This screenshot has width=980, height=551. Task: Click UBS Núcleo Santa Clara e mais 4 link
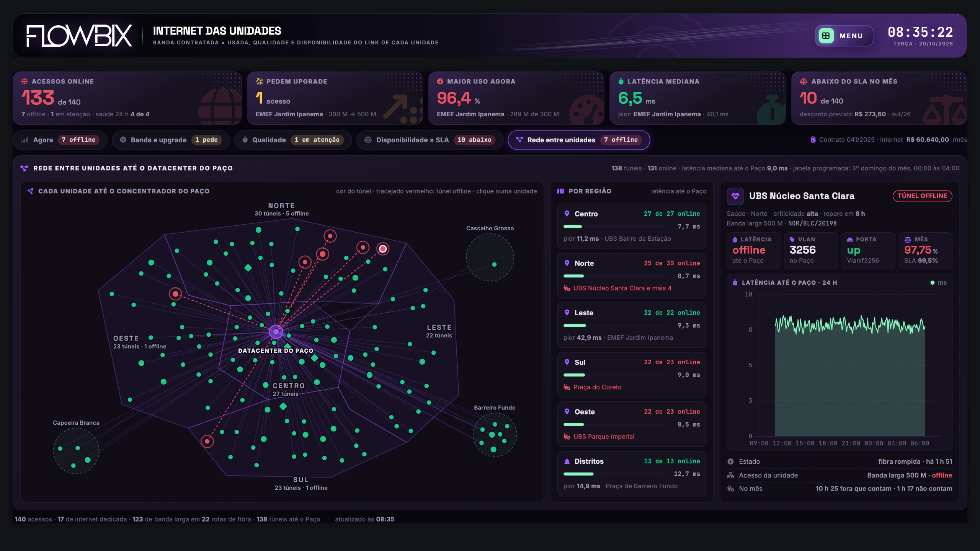(622, 288)
